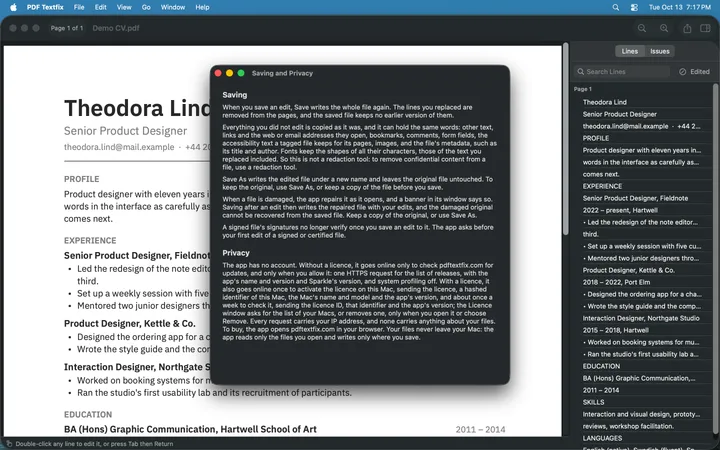This screenshot has height=450, width=720.
Task: Select 'reviews, workshop facilitation.' sidebar row
Action: tap(643, 426)
